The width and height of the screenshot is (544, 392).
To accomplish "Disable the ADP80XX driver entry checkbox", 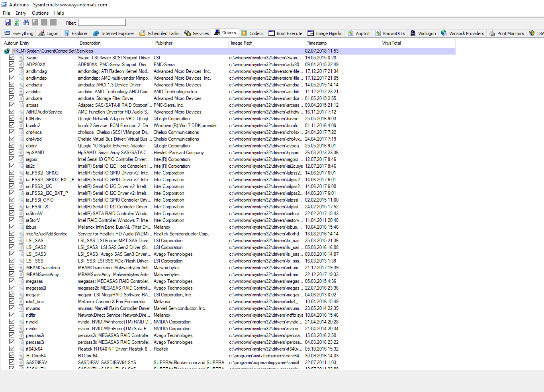I will coord(12,64).
